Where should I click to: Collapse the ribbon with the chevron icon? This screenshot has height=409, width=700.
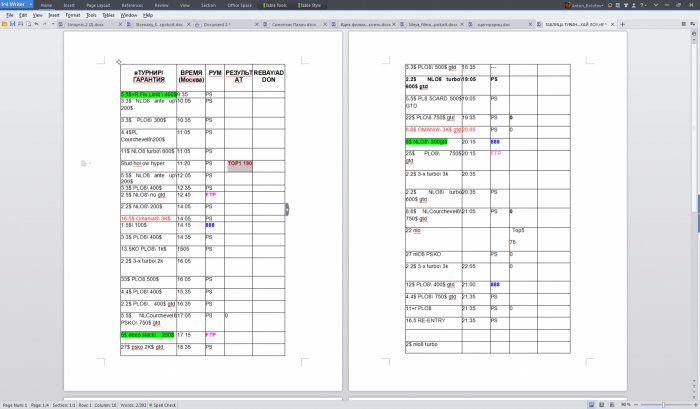(656, 5)
